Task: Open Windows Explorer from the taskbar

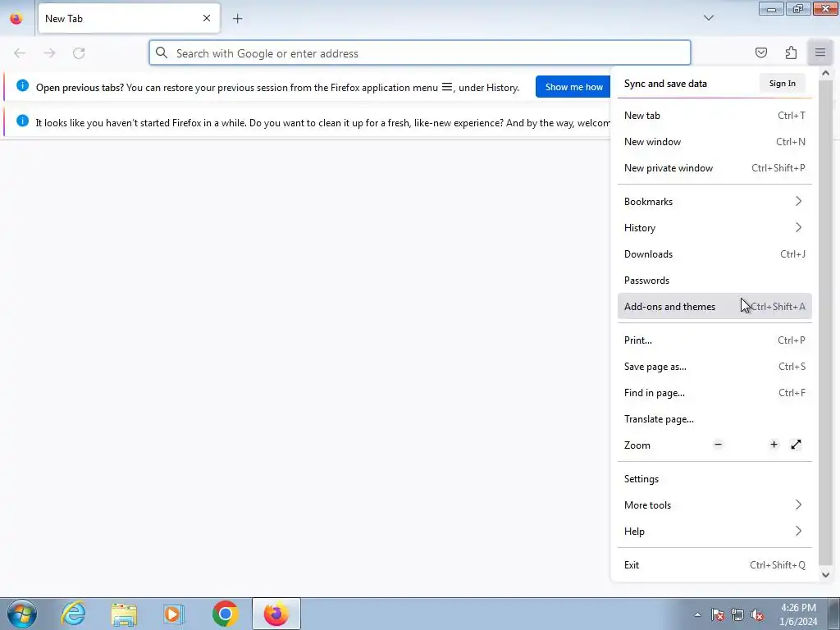Action: [125, 614]
